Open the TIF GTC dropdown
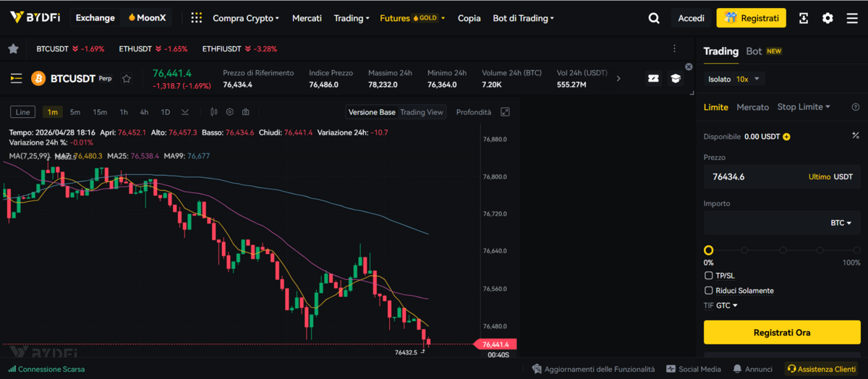 coord(726,306)
